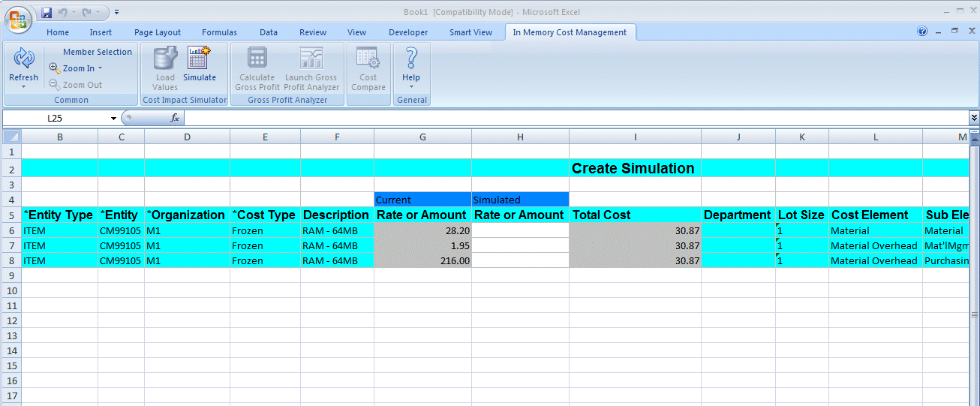Select the Material cell under Cost Element
Screen dimensions: 980x406
pyautogui.click(x=876, y=230)
